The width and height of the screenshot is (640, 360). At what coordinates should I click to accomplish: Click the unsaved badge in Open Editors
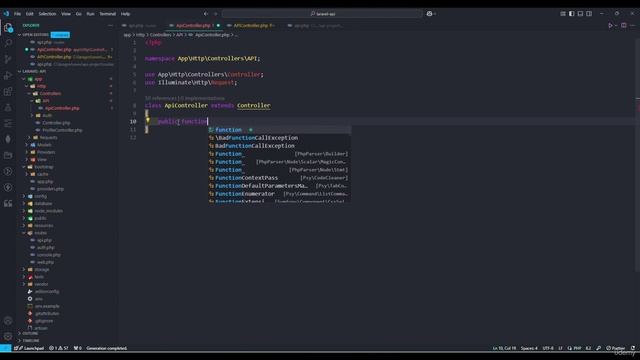60,35
